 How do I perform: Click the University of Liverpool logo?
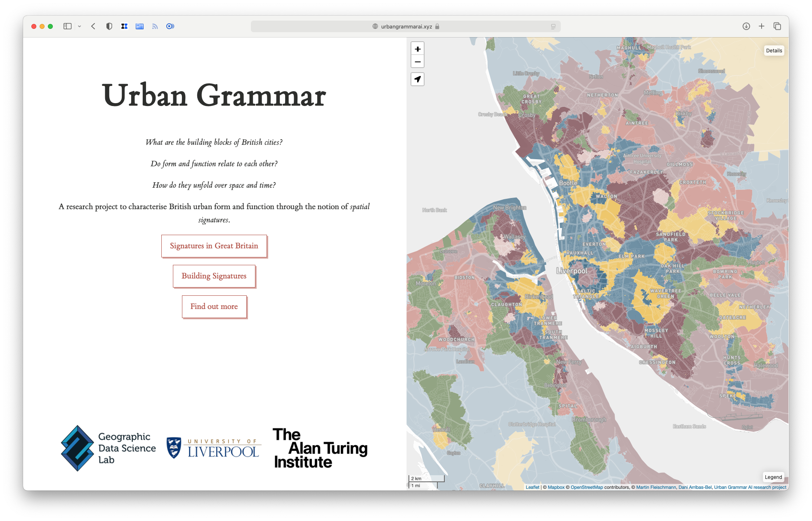(x=213, y=448)
